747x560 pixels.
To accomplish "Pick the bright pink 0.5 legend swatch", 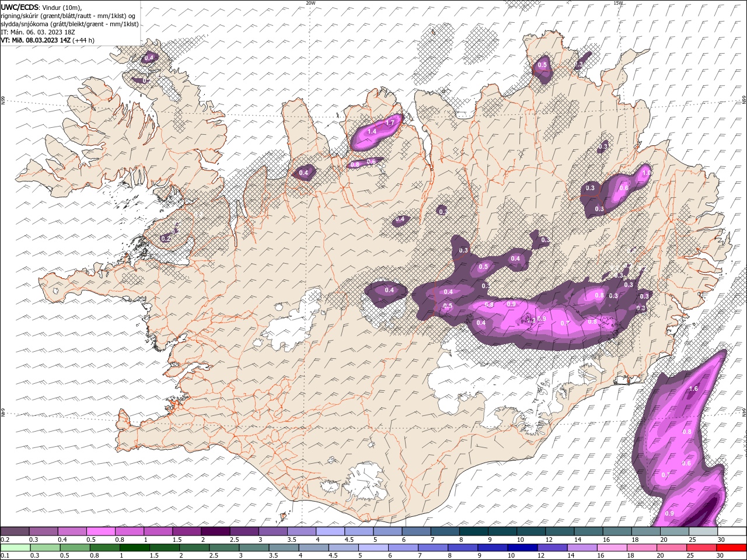I will pyautogui.click(x=100, y=531).
